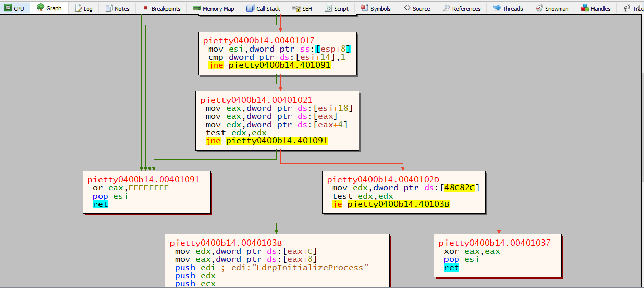Click the Graph tree icon
The height and width of the screenshot is (288, 644).
coord(40,8)
